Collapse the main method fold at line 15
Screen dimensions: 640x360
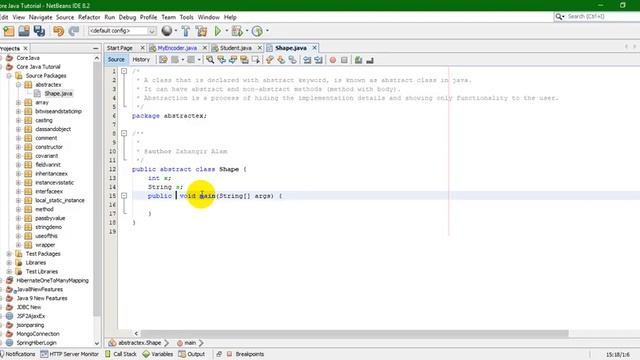tap(124, 196)
